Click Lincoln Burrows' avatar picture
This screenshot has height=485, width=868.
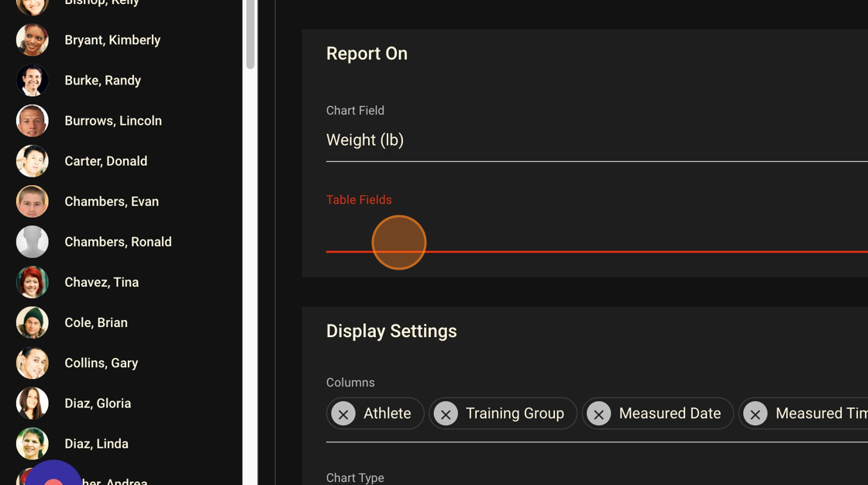coord(32,120)
